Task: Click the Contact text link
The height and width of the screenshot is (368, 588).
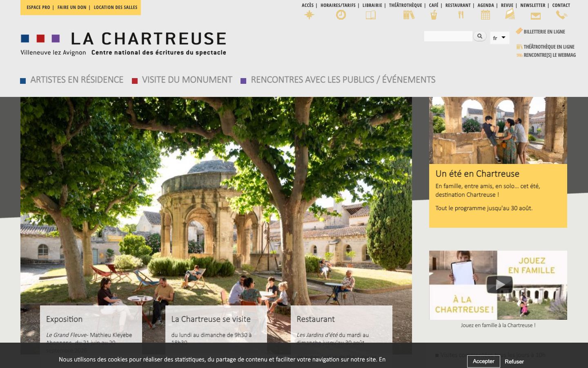Action: [561, 5]
